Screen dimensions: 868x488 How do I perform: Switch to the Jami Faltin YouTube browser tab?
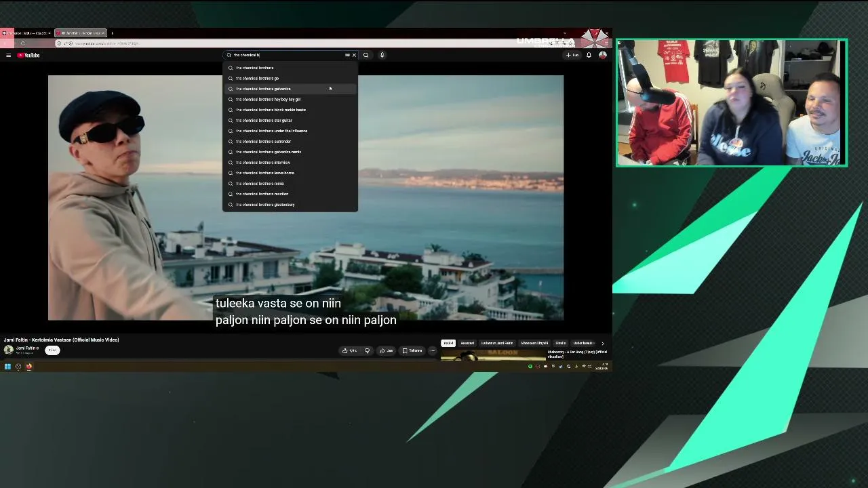80,33
